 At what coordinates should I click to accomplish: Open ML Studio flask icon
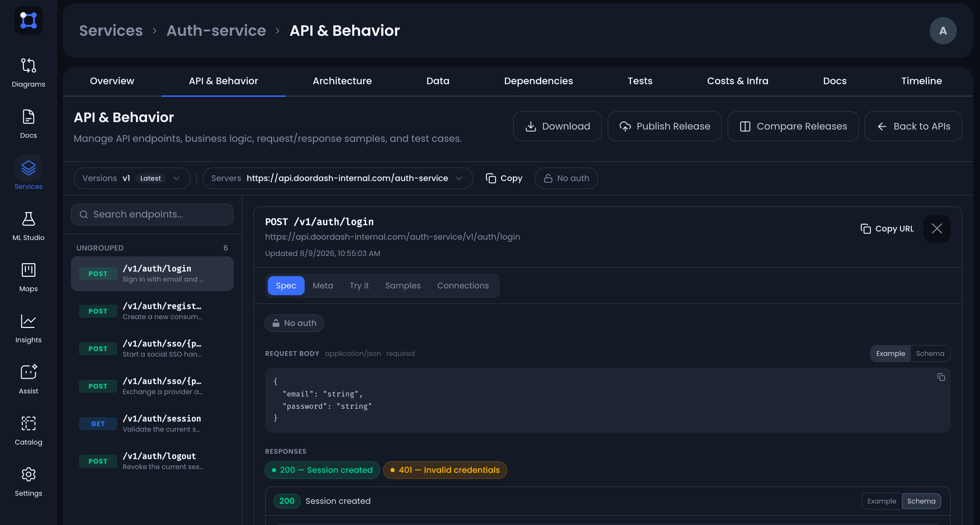click(29, 226)
